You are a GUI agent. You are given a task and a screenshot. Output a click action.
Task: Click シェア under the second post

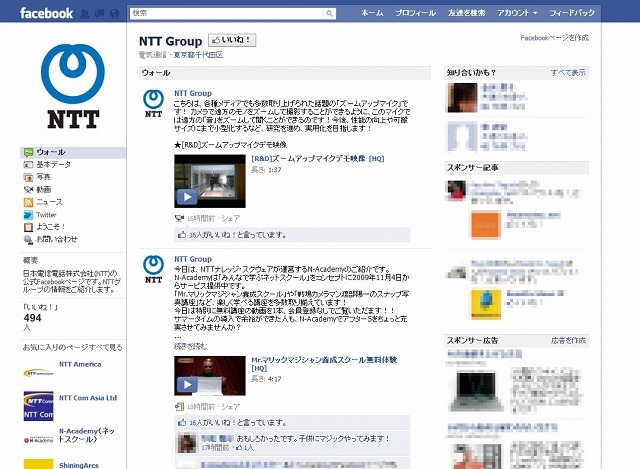(230, 407)
